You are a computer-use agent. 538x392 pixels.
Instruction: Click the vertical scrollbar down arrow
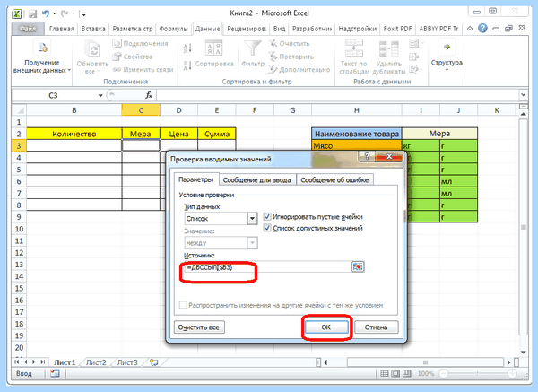(524, 352)
